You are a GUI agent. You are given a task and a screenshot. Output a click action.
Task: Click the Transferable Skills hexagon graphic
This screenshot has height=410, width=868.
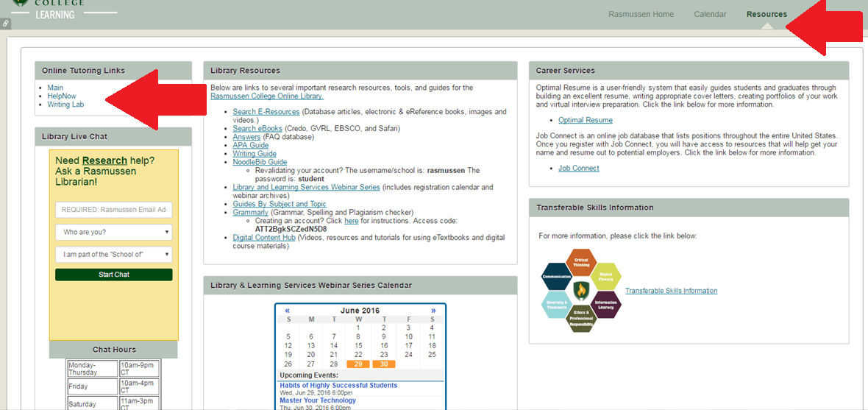581,290
